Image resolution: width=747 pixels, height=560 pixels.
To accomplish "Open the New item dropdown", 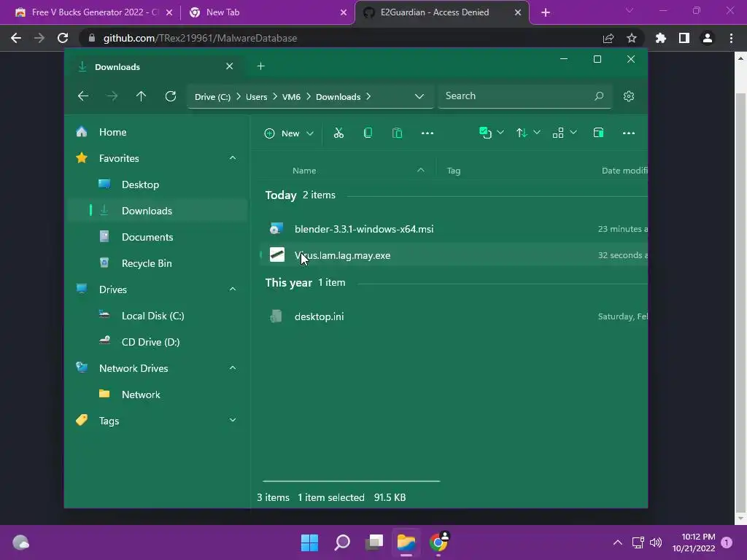I will pos(289,133).
